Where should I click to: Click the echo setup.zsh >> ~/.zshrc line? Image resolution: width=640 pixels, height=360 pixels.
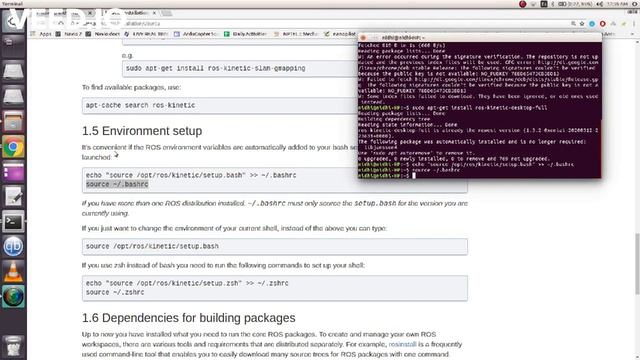pos(187,283)
